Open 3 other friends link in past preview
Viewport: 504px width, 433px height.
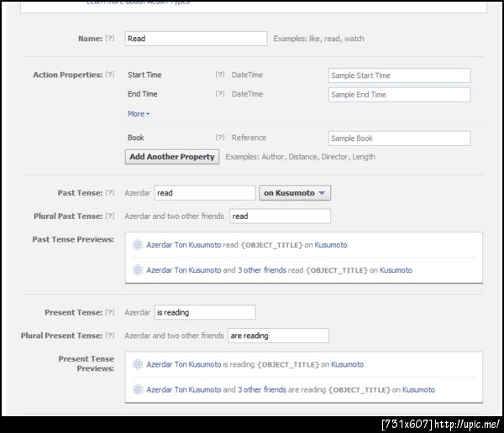click(262, 270)
